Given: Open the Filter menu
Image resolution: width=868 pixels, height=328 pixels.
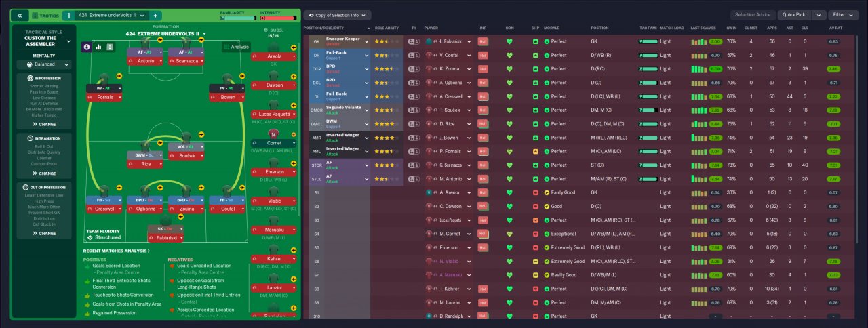Looking at the screenshot, I should (843, 14).
